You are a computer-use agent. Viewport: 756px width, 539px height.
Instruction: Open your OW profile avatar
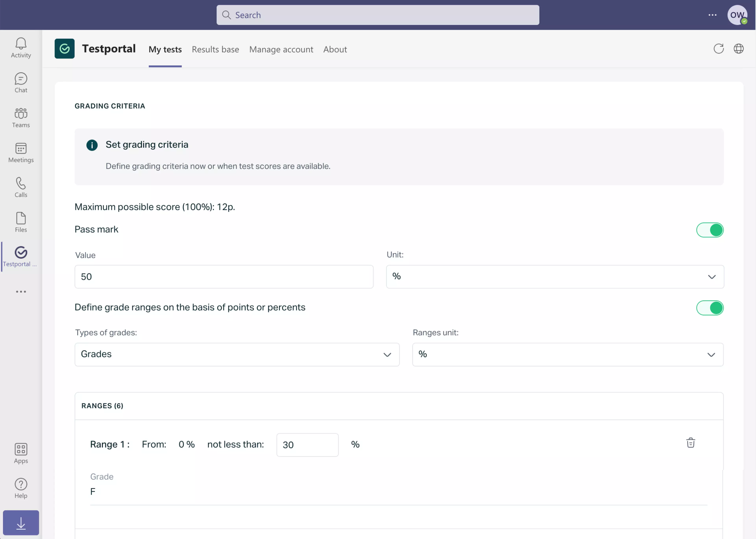(737, 15)
